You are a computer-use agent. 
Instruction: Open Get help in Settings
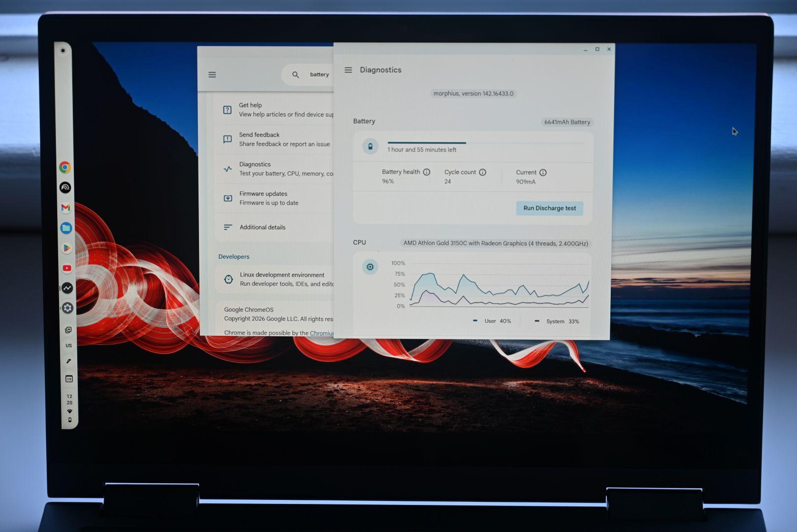274,110
